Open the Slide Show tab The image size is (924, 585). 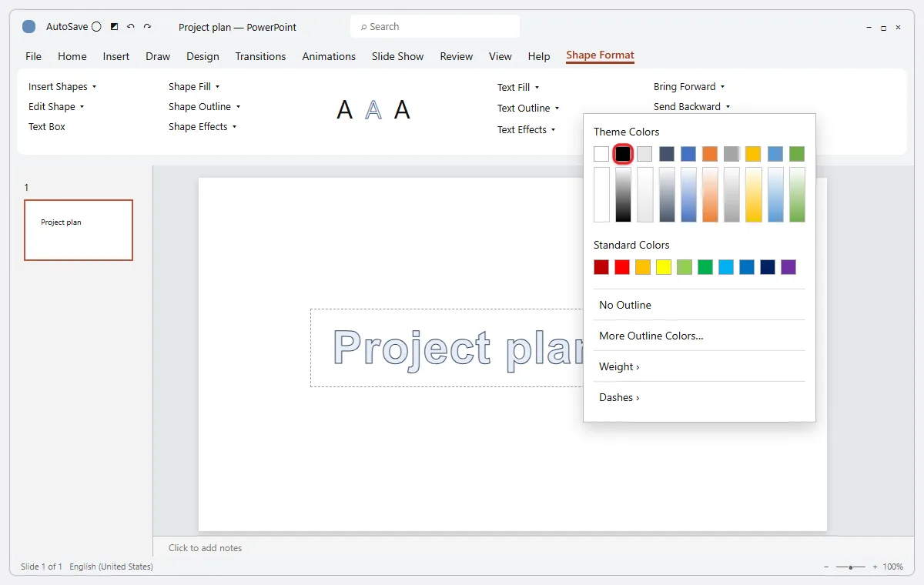tap(397, 56)
